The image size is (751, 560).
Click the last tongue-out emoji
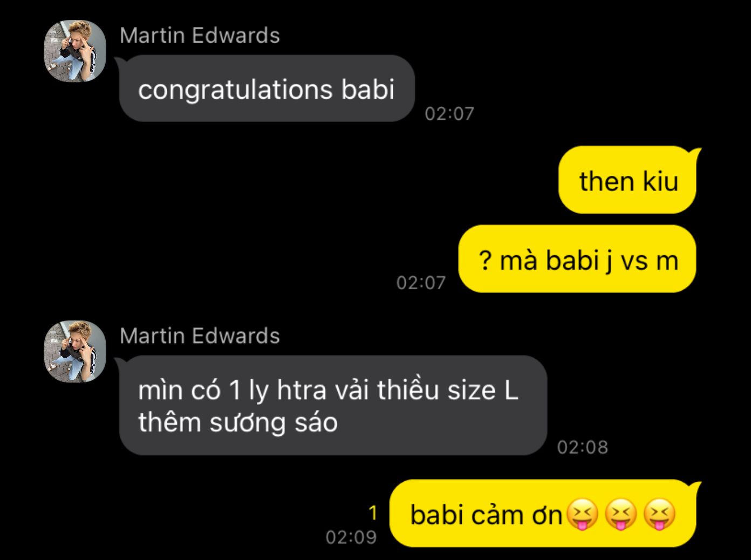[659, 514]
